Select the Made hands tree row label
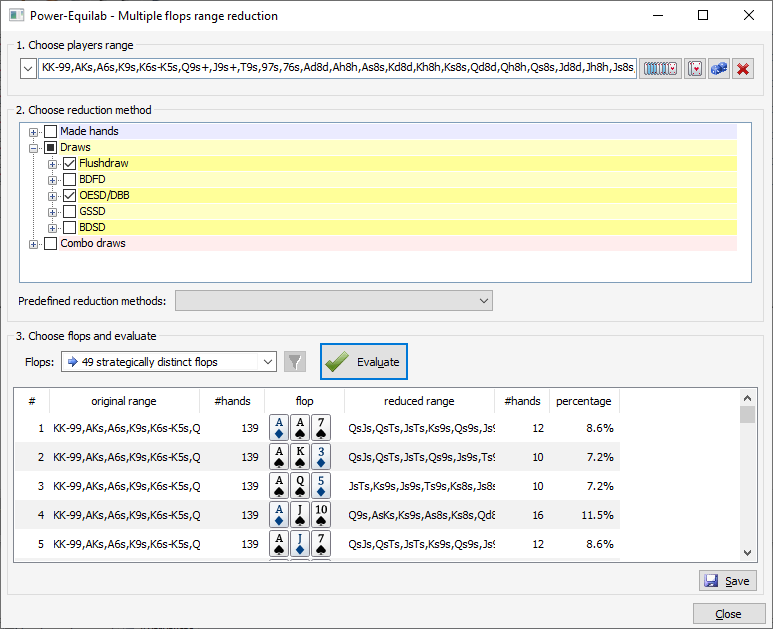The width and height of the screenshot is (773, 629). [89, 131]
